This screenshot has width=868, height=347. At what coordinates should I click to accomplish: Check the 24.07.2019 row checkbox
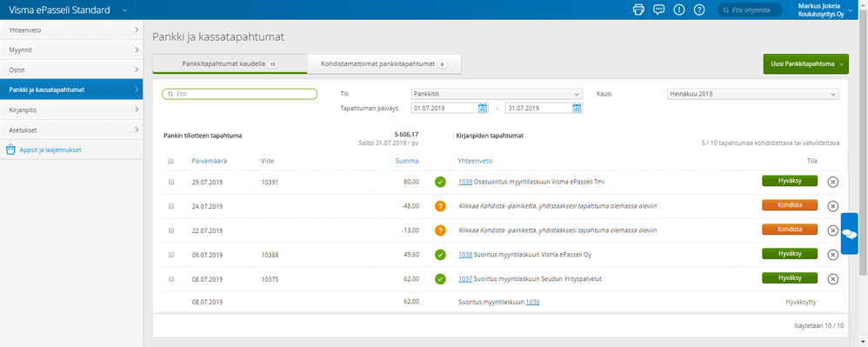171,206
